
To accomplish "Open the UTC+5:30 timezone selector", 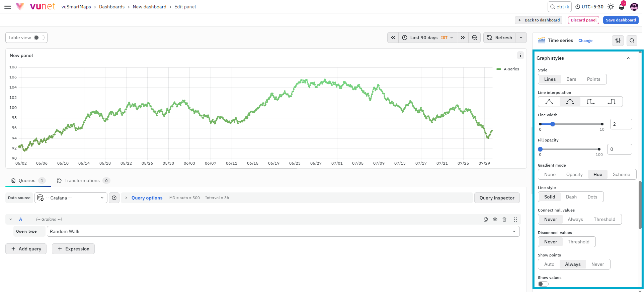I will pyautogui.click(x=589, y=7).
